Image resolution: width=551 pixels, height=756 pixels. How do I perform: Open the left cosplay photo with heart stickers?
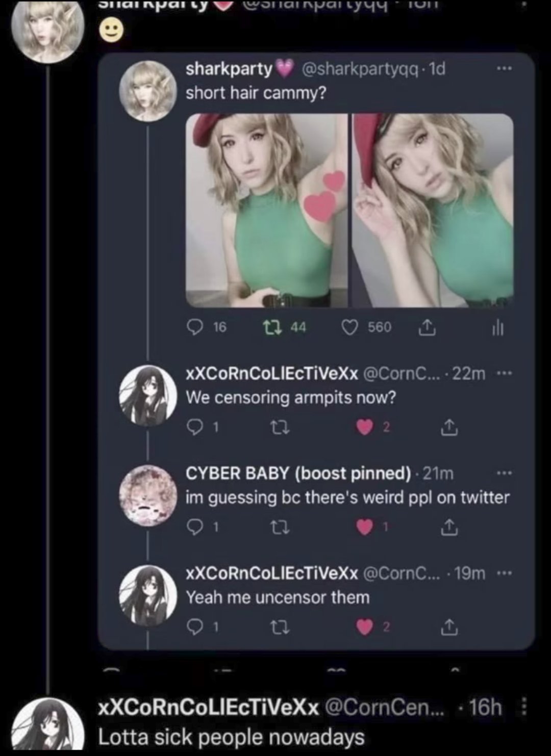pyautogui.click(x=266, y=210)
